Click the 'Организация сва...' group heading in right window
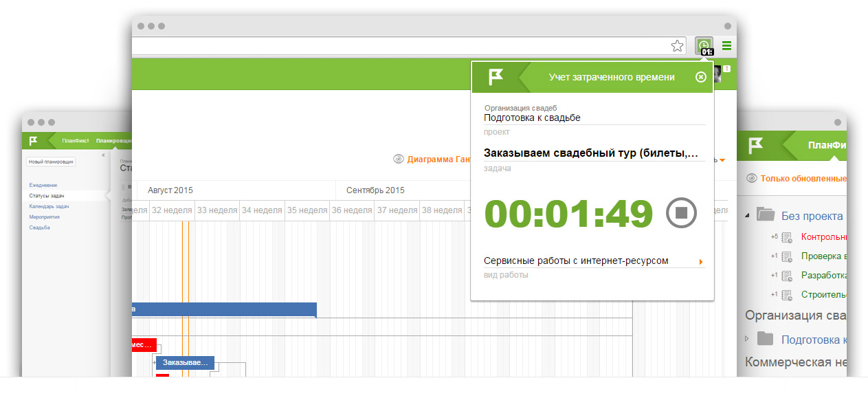The height and width of the screenshot is (398, 868). [x=796, y=316]
